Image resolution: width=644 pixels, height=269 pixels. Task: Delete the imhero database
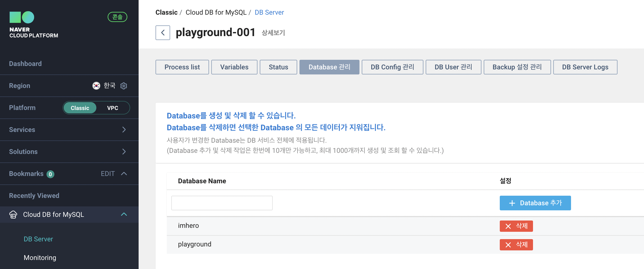tap(516, 226)
